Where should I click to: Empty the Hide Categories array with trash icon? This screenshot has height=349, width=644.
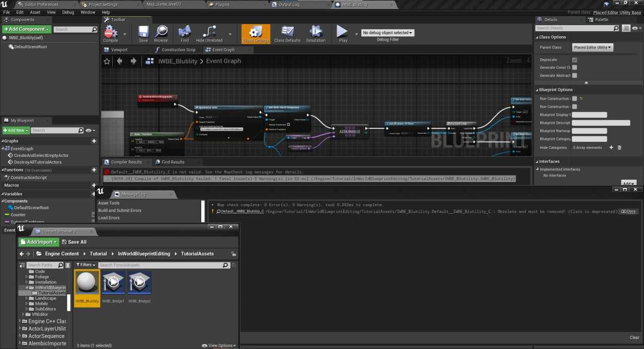coord(619,147)
